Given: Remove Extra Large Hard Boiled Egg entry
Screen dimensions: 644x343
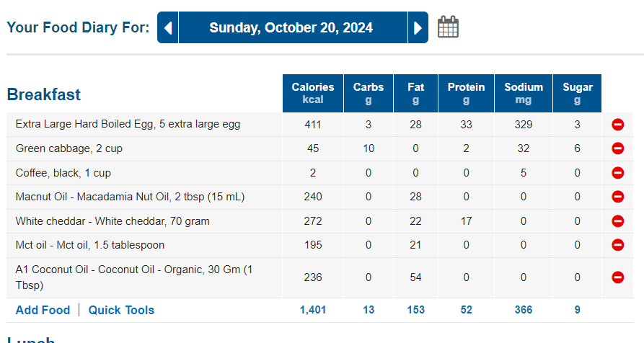Looking at the screenshot, I should 617,125.
